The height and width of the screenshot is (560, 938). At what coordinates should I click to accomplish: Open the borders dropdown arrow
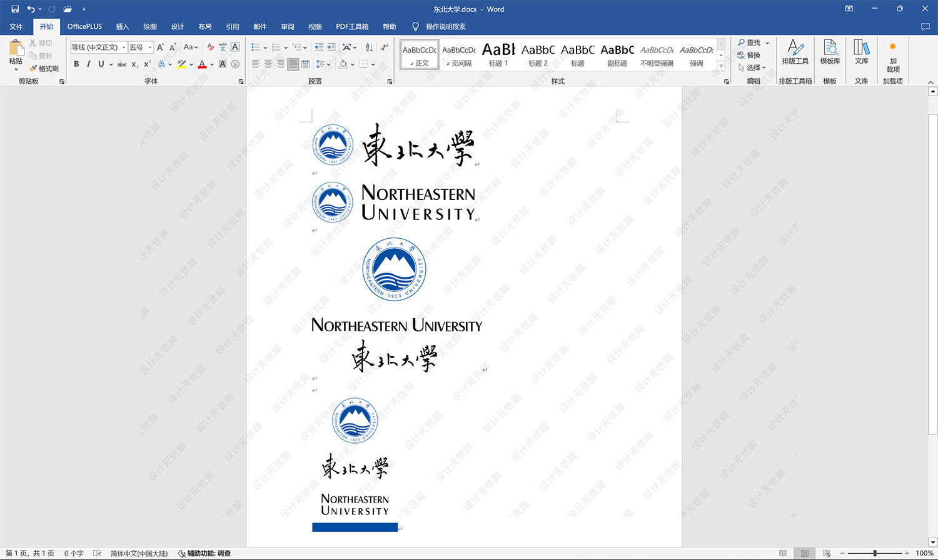pyautogui.click(x=373, y=64)
